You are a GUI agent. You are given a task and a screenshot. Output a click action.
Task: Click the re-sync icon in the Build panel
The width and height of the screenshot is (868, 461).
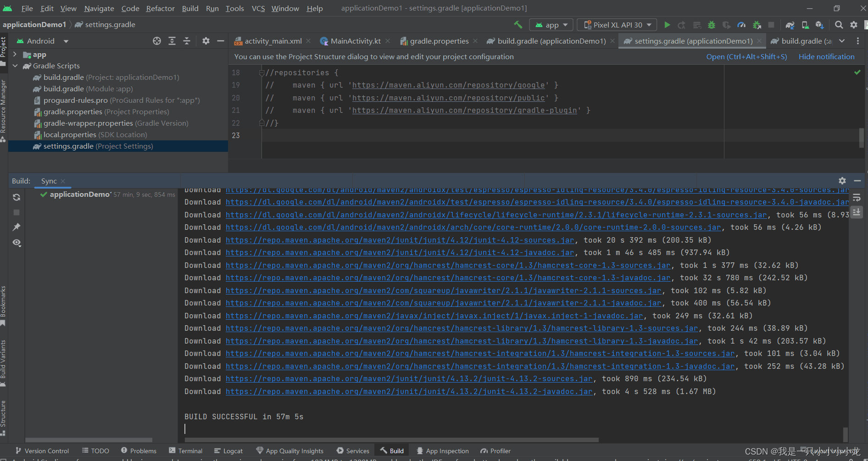click(17, 197)
